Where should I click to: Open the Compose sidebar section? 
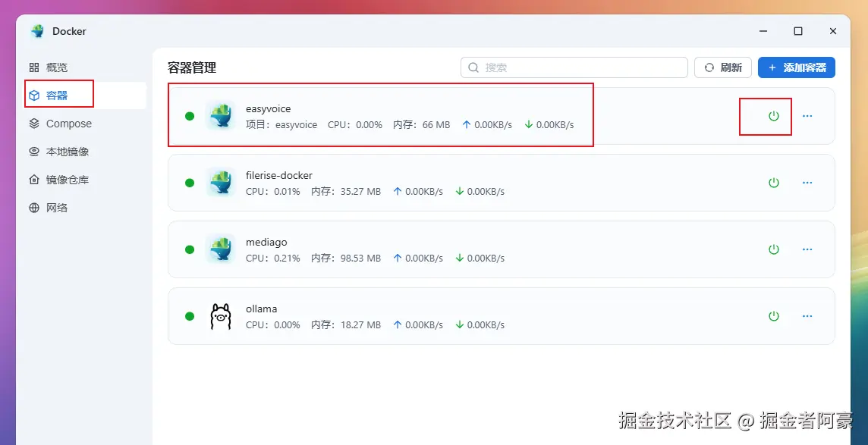[85, 124]
